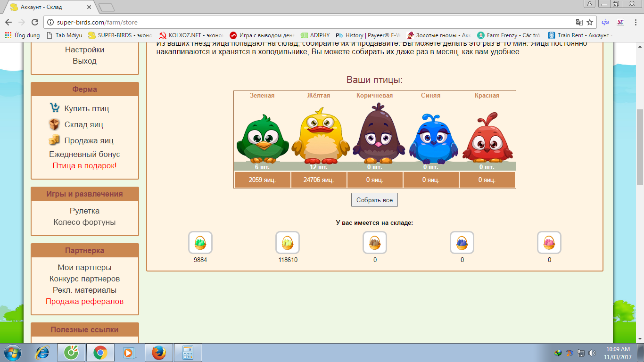Launch Internet Explorer from the taskbar
The height and width of the screenshot is (362, 644).
(x=42, y=353)
